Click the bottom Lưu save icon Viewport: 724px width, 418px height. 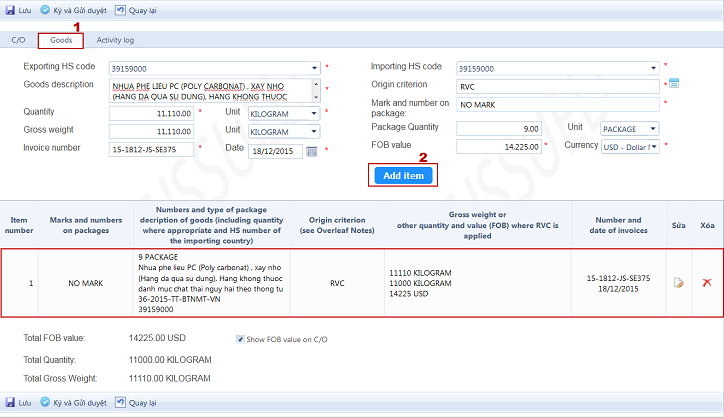point(10,402)
